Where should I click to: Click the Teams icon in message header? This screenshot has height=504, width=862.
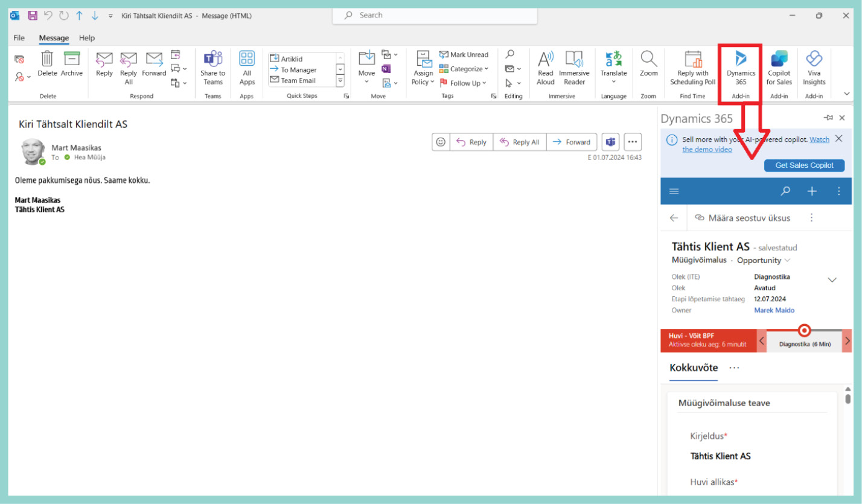tap(610, 142)
